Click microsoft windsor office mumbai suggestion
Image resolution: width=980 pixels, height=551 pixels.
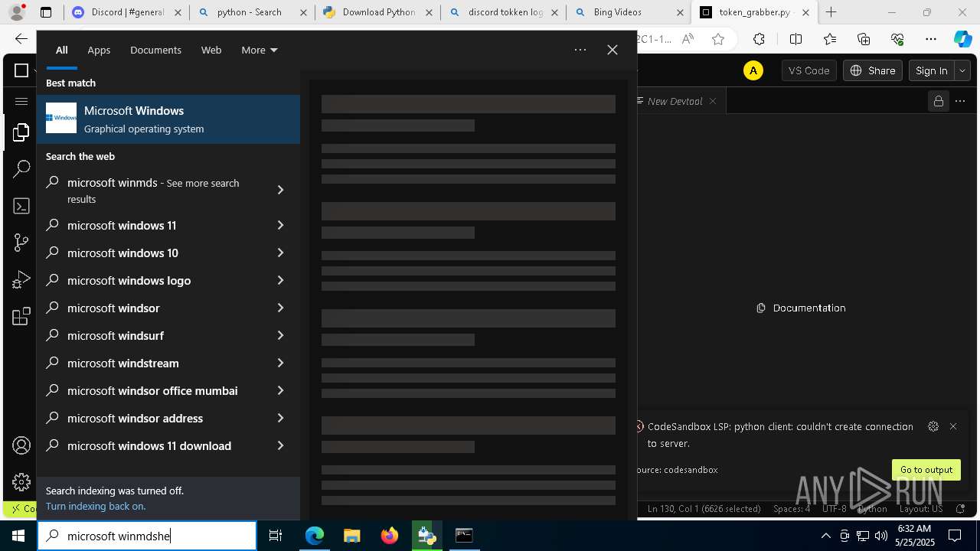168,390
